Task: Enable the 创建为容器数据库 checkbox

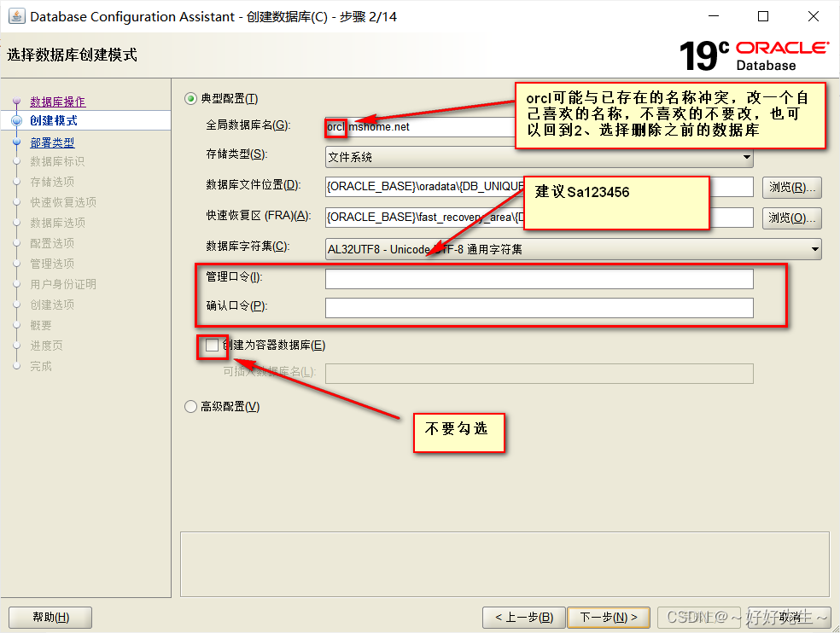Action: tap(212, 346)
